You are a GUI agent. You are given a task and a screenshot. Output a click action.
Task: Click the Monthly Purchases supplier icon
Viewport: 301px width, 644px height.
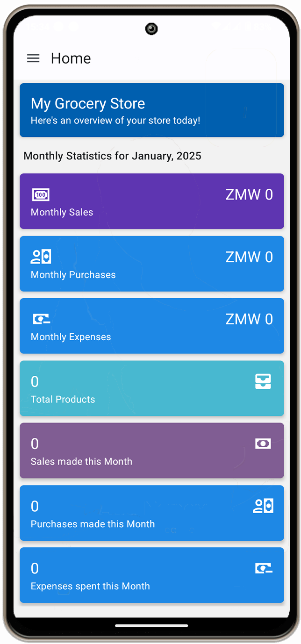point(41,256)
